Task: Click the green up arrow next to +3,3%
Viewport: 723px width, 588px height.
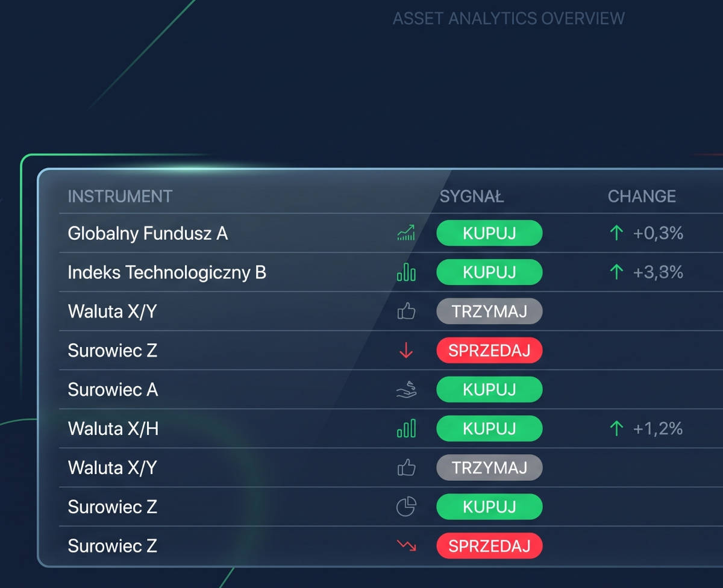Action: [x=616, y=272]
